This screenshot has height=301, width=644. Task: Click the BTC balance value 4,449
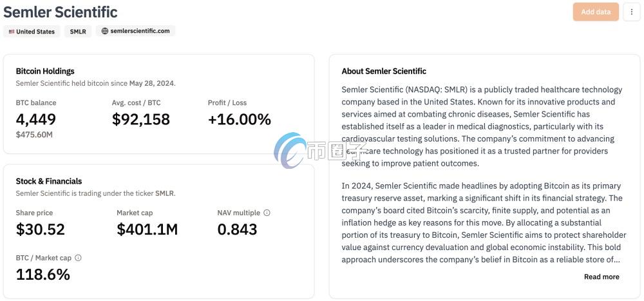click(x=35, y=119)
